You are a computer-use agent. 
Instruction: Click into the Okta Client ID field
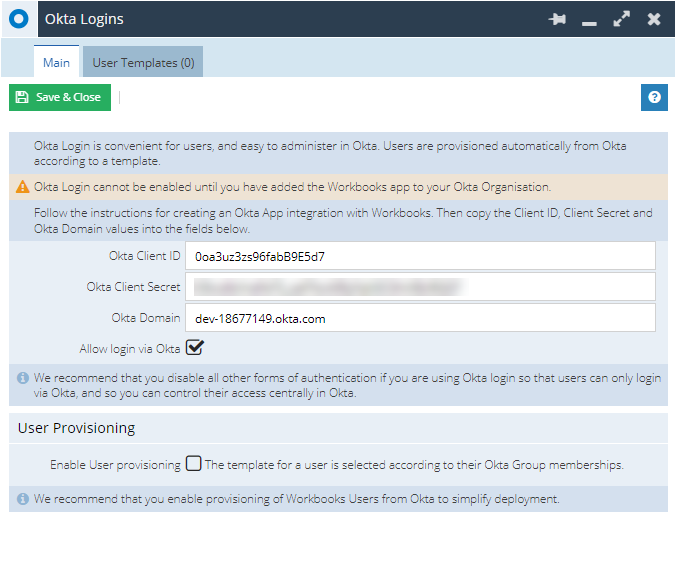pyautogui.click(x=420, y=256)
